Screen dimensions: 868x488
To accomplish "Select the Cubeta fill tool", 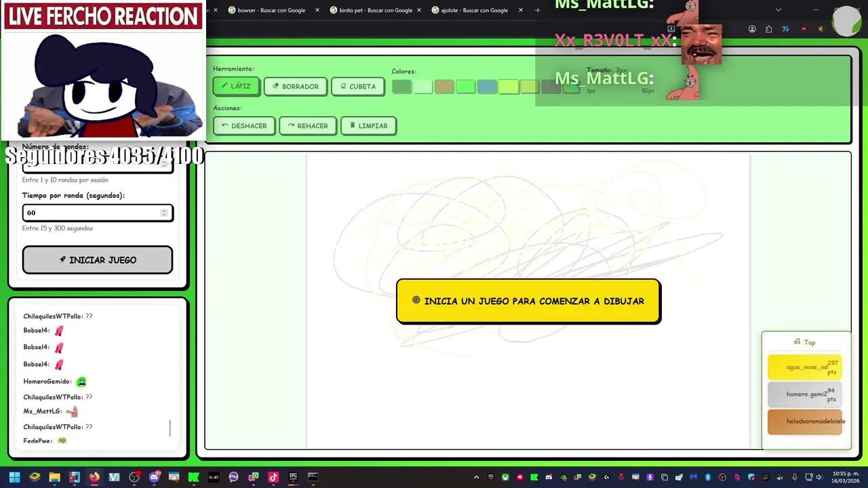I will tap(358, 86).
